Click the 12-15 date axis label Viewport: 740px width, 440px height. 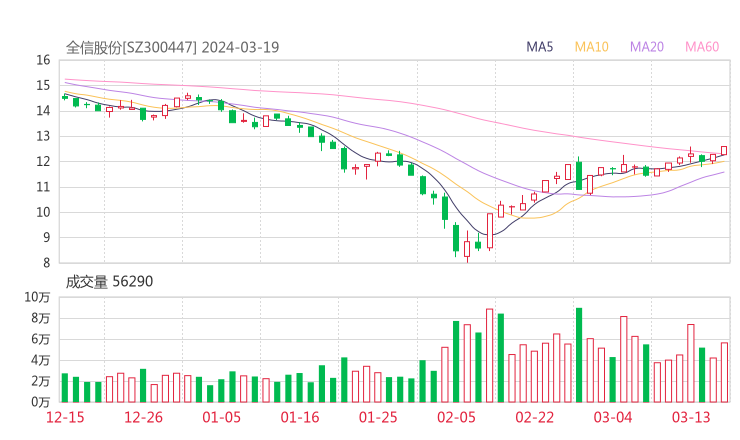pos(65,417)
